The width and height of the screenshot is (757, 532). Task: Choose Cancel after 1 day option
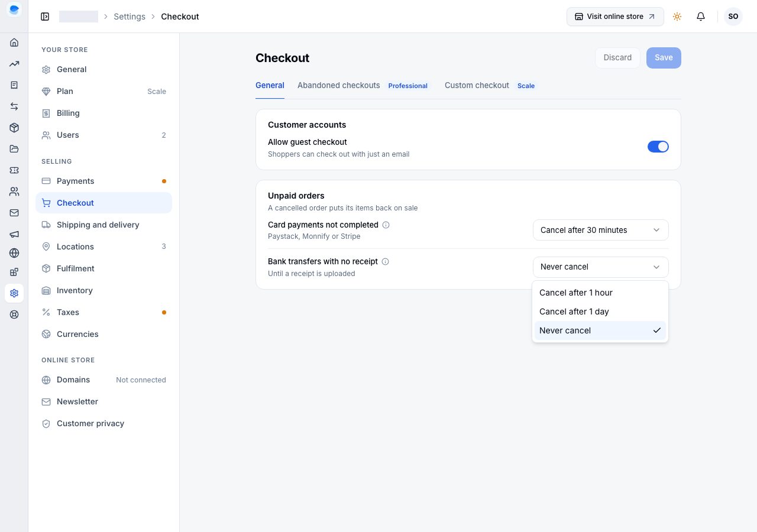pos(600,312)
